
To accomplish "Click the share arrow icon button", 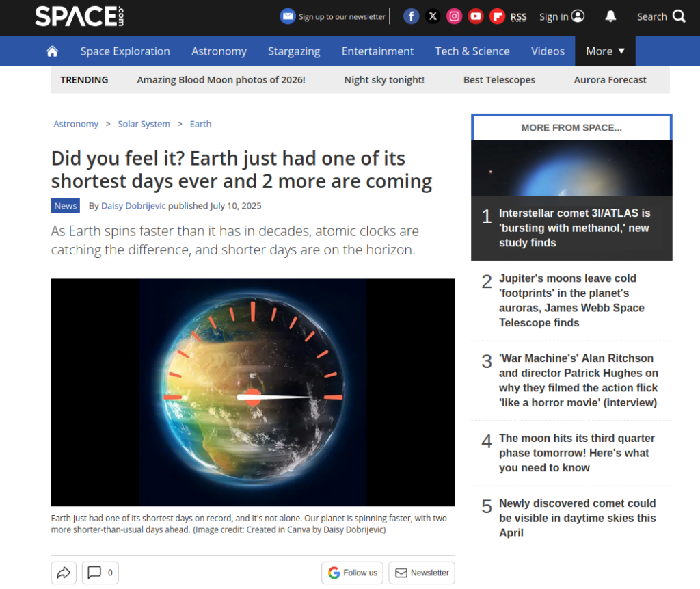I will (64, 573).
